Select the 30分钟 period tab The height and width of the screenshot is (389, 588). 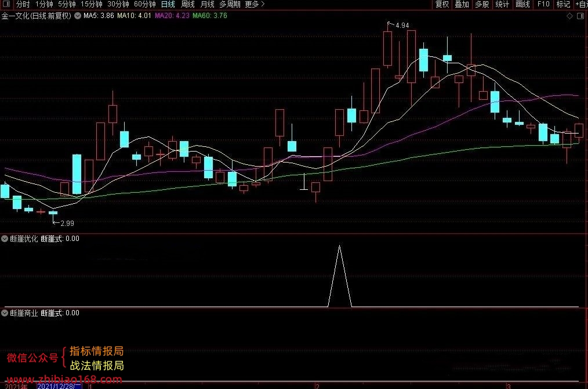click(x=118, y=4)
